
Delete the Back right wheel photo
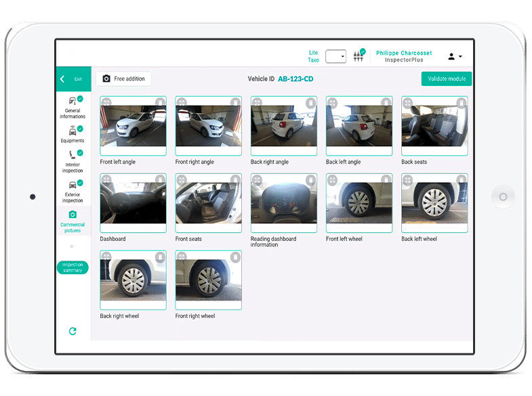click(160, 257)
